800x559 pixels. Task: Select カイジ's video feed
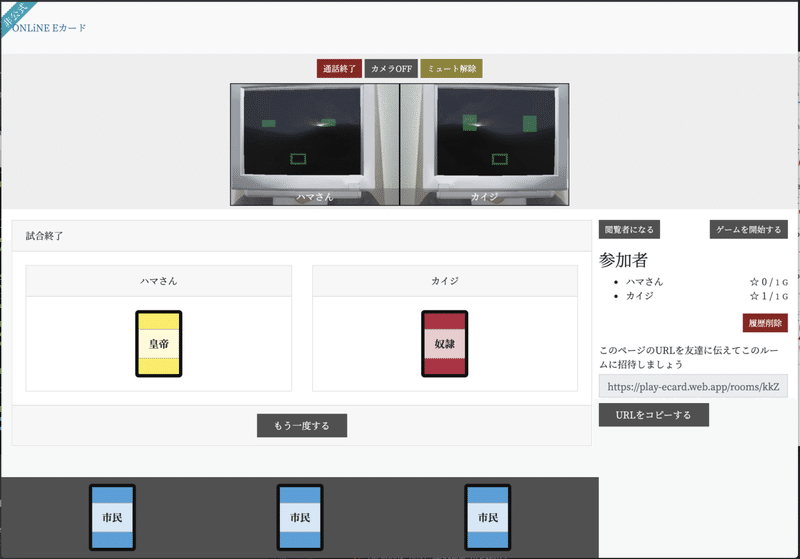(x=484, y=144)
